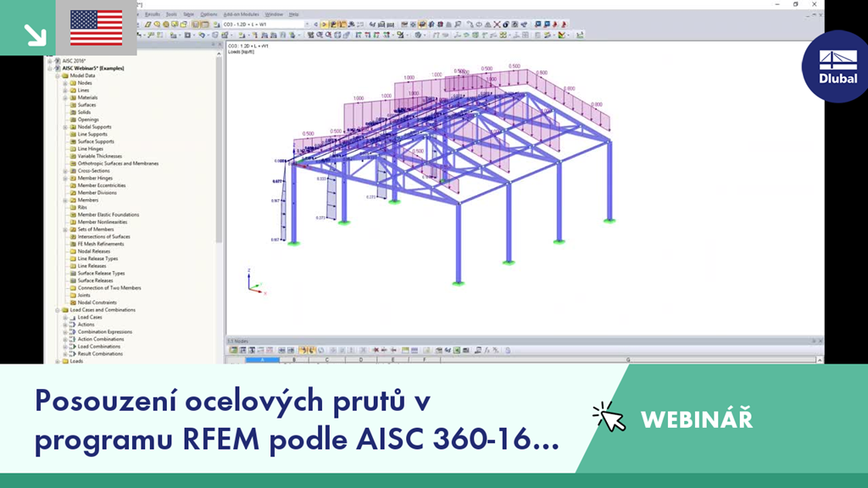Screen dimensions: 868x488
Task: Click column A header in Nodes table
Action: 263,359
